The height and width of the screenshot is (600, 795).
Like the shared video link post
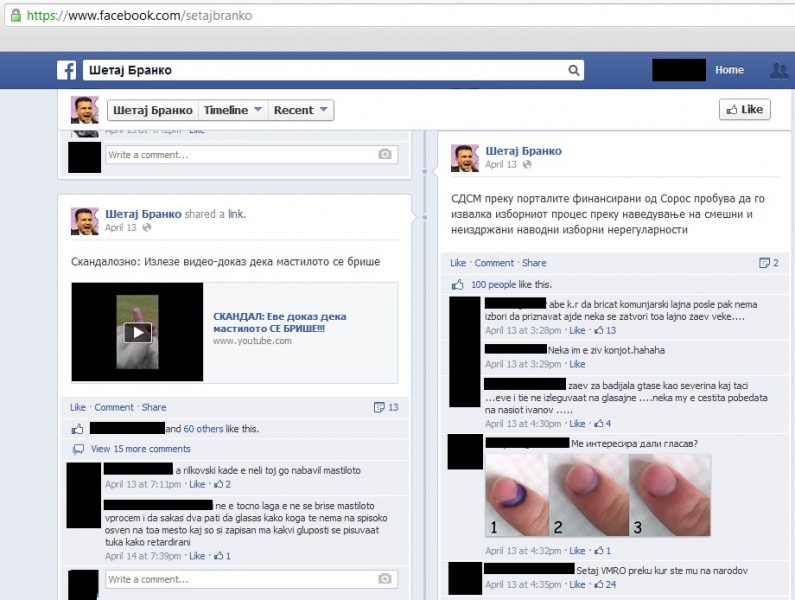[x=78, y=408]
